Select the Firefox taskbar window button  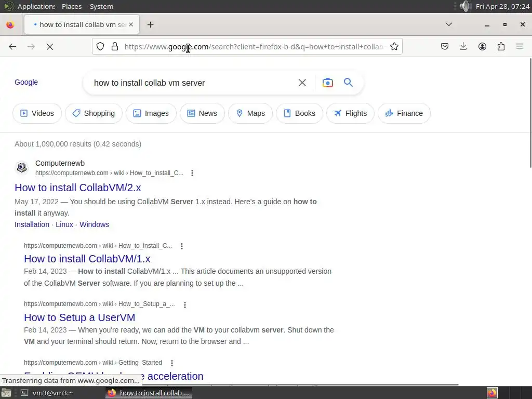pos(149,393)
